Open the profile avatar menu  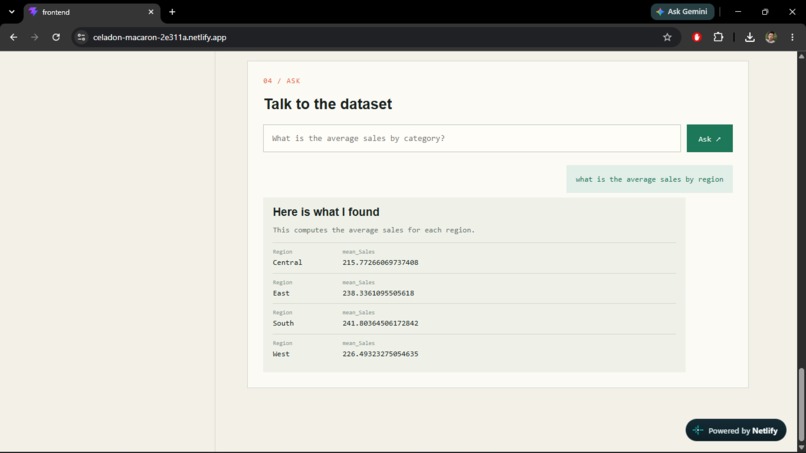click(x=771, y=37)
